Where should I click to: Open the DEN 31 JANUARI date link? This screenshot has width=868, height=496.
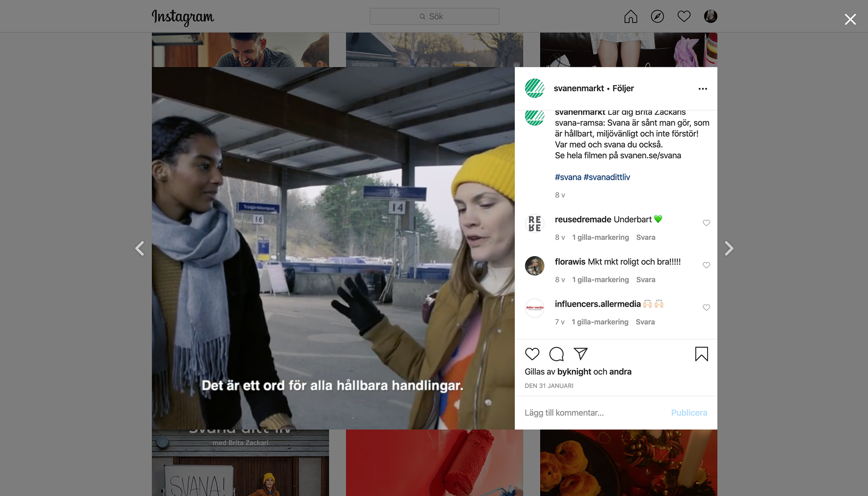pyautogui.click(x=549, y=386)
